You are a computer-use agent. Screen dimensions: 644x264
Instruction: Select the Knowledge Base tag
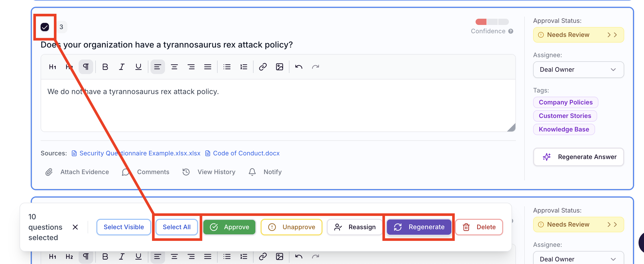tap(564, 129)
